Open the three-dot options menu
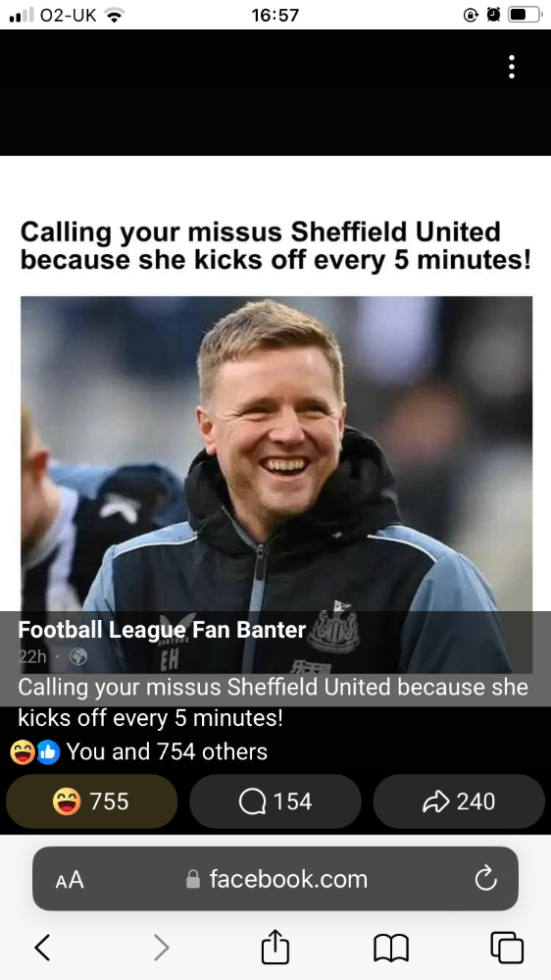551x980 pixels. [x=511, y=67]
